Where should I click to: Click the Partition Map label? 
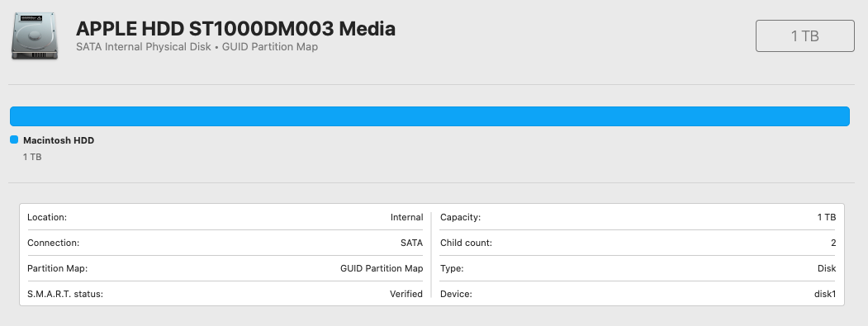coord(58,268)
